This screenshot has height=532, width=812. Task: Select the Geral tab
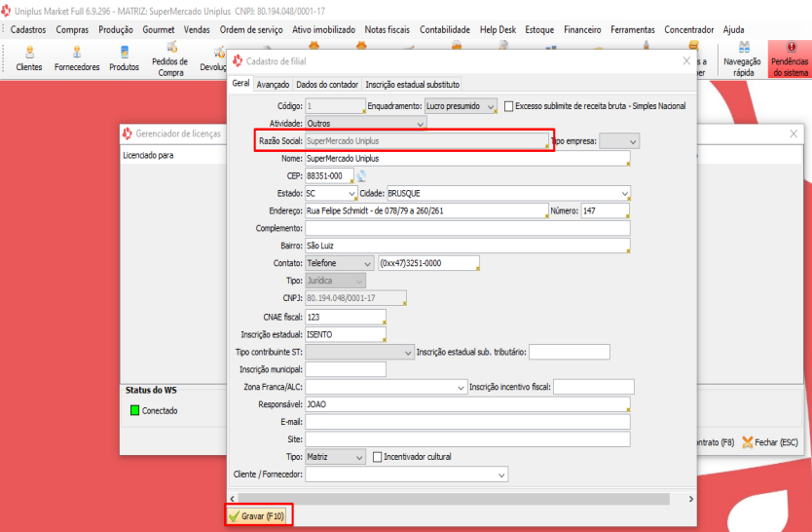(x=240, y=84)
